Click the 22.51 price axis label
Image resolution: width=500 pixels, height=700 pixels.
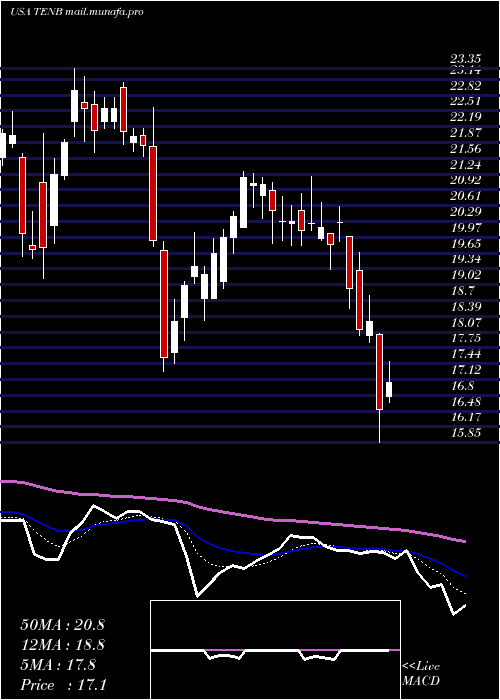click(x=465, y=101)
